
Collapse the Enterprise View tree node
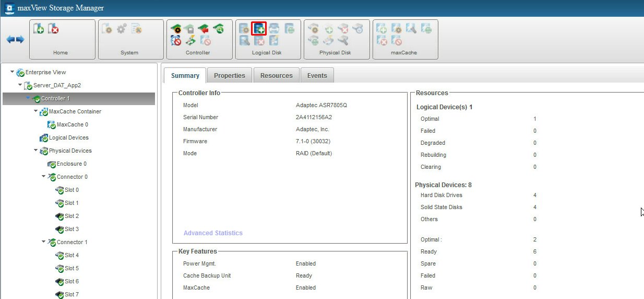coord(12,72)
